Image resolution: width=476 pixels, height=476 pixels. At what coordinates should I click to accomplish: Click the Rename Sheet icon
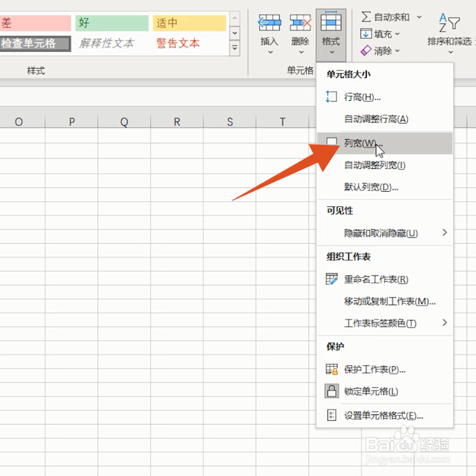click(331, 279)
